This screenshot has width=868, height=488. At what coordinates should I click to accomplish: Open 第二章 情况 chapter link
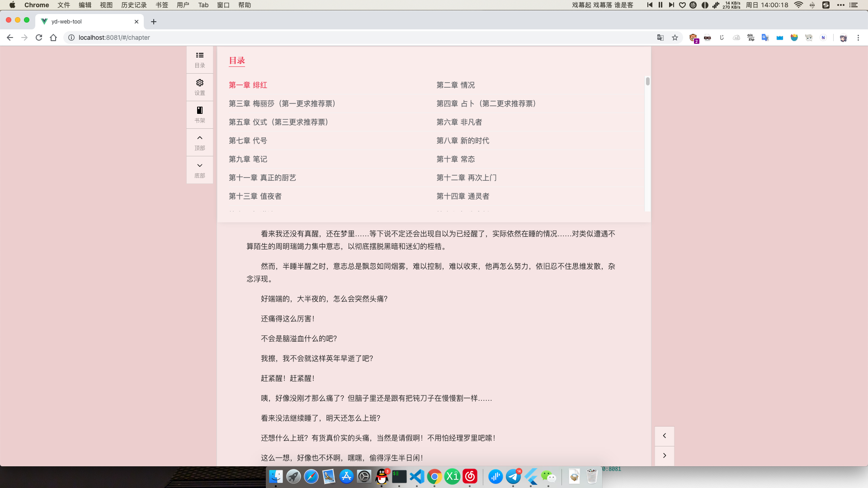pos(455,85)
